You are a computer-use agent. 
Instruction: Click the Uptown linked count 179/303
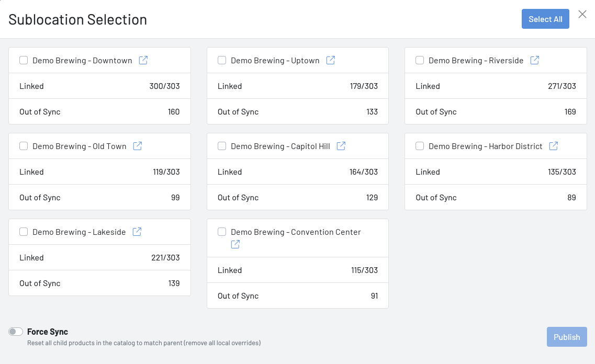coord(364,86)
